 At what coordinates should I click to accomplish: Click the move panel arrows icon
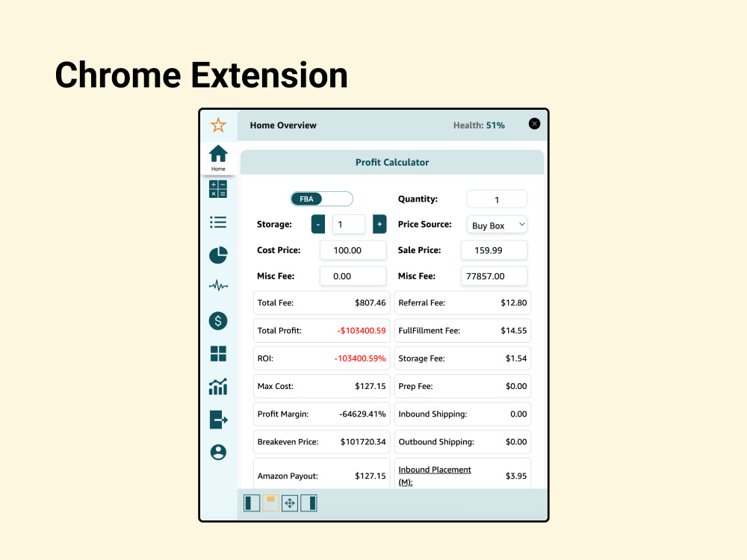point(290,503)
